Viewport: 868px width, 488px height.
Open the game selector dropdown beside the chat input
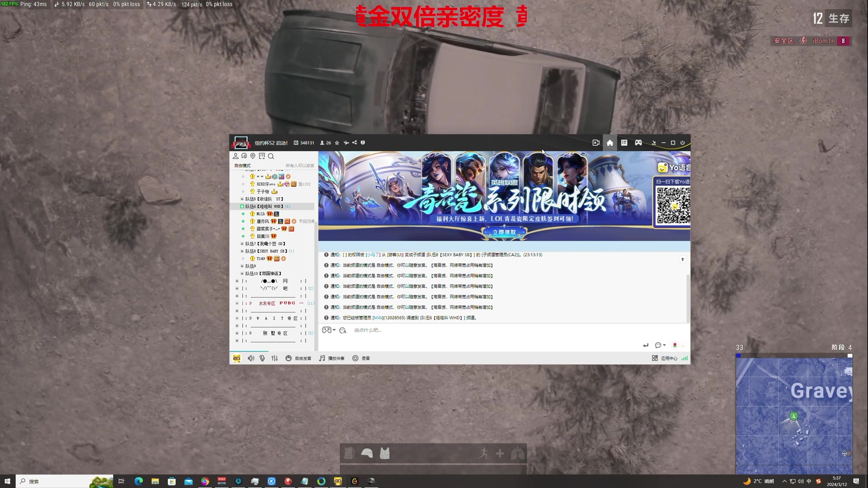328,330
